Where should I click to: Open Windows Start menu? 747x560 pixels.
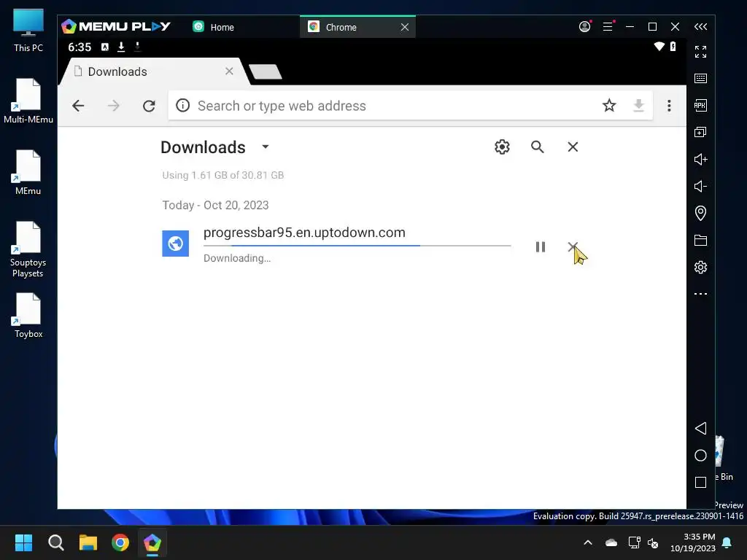[23, 542]
